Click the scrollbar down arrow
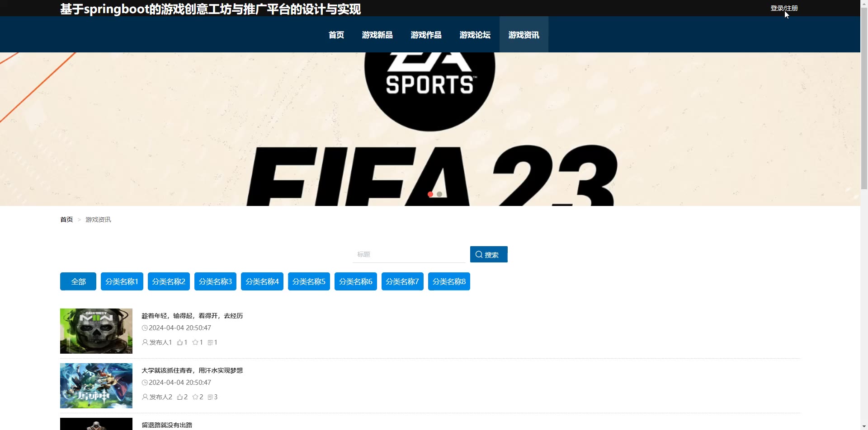The image size is (868, 430). coord(864,426)
